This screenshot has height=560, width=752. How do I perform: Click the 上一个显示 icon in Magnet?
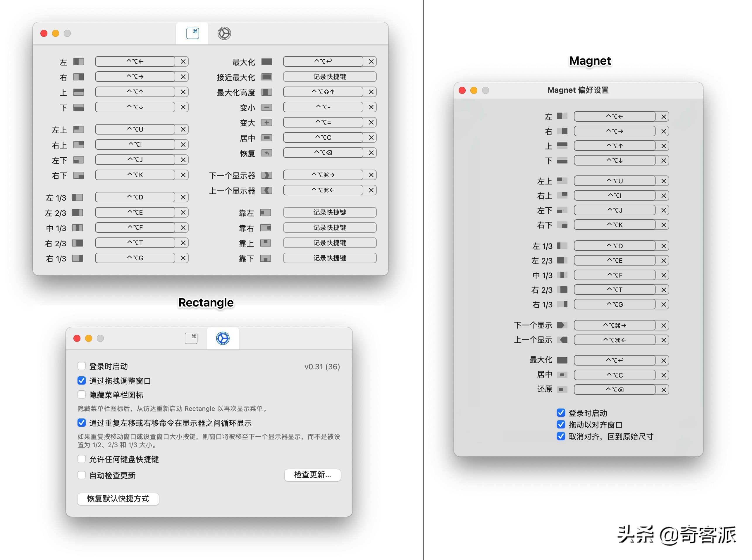(562, 340)
